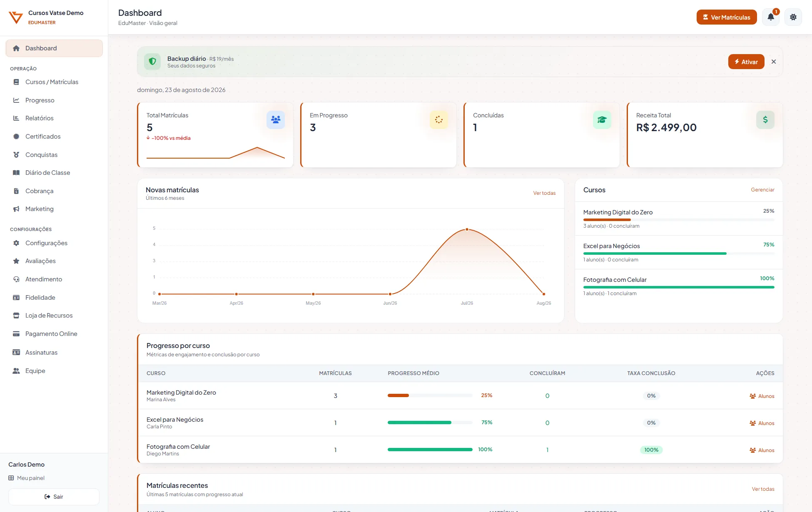Click Ver todas in Novas matrículas
812x512 pixels.
tap(544, 193)
